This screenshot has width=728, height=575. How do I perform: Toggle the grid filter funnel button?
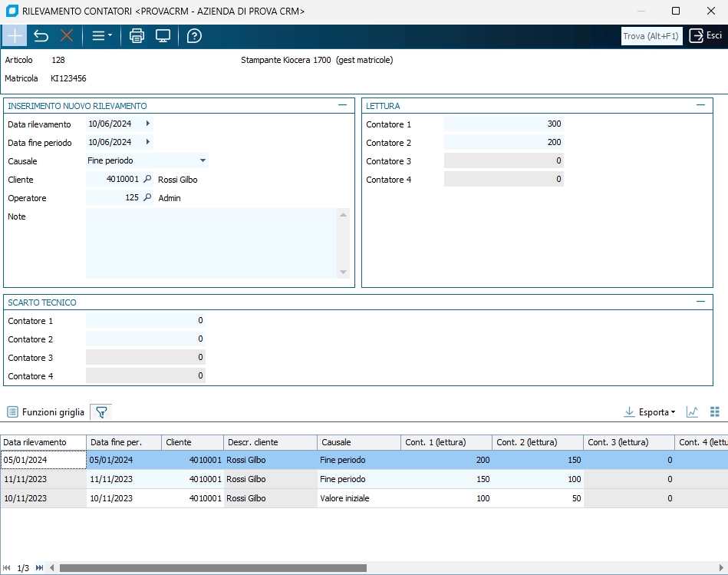[101, 412]
